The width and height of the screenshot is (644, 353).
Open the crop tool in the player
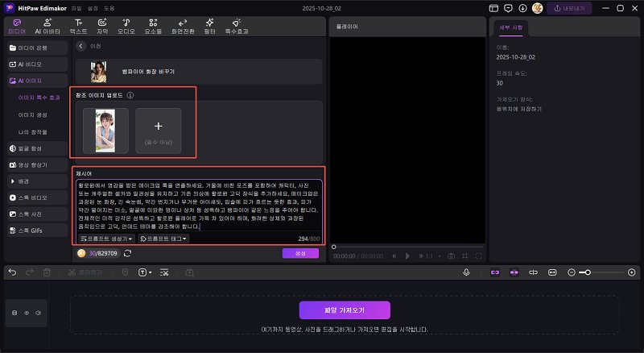pyautogui.click(x=465, y=256)
